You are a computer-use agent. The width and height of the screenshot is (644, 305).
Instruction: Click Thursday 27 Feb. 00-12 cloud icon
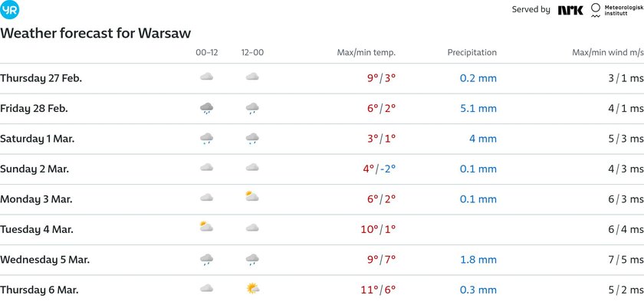206,77
